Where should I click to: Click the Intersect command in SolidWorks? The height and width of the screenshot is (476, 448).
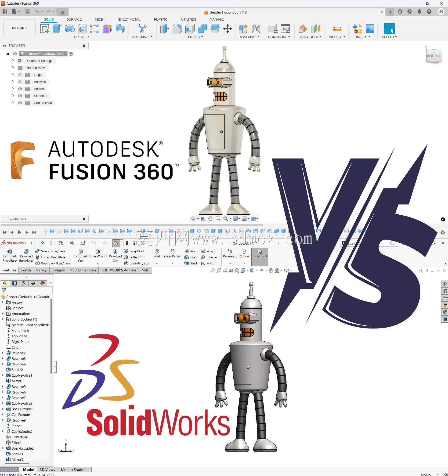point(210,257)
